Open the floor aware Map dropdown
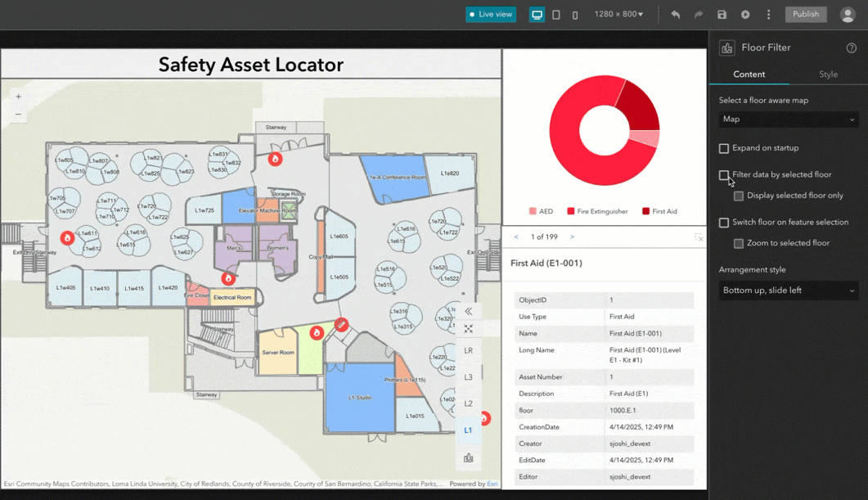Screen dimensions: 868x500 (x=789, y=119)
